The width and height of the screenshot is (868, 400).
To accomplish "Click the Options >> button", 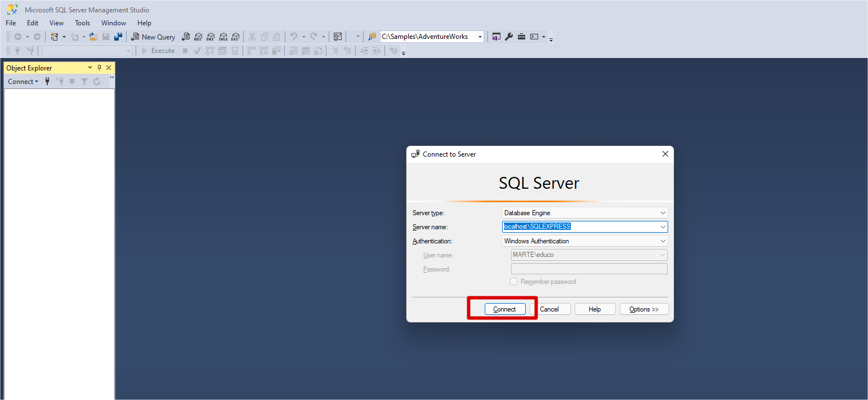I will pos(645,309).
